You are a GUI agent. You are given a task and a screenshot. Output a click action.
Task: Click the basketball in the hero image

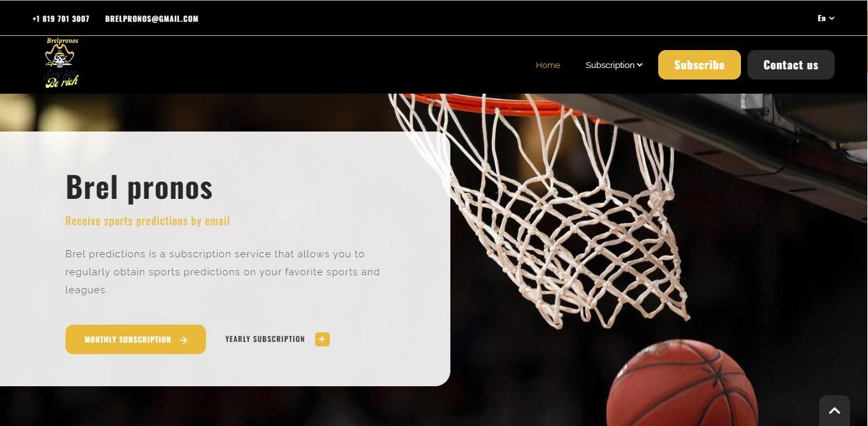[x=682, y=383]
